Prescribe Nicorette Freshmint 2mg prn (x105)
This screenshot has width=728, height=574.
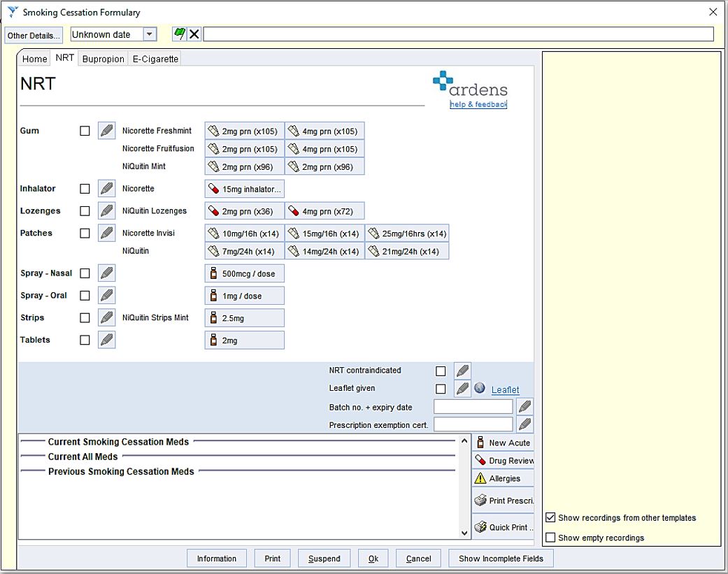244,131
